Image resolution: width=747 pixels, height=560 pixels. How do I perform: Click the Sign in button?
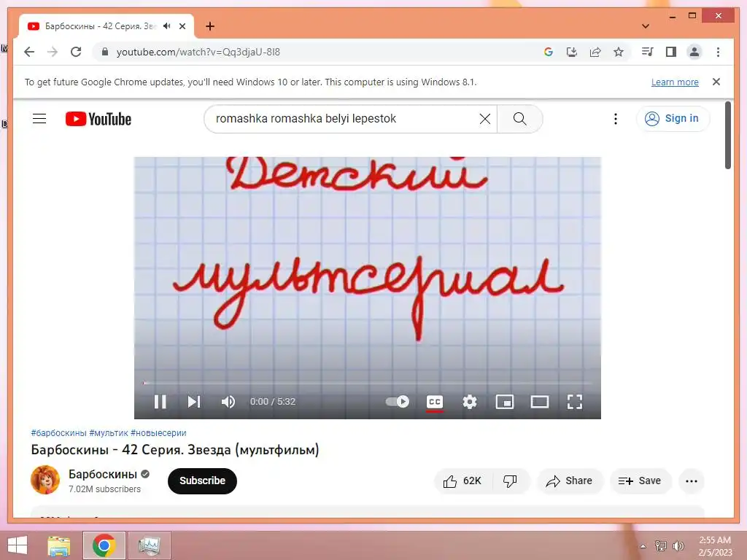[x=673, y=119]
